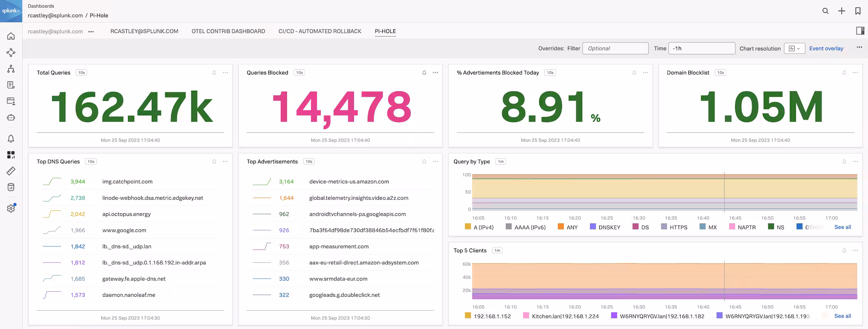This screenshot has width=868, height=329.
Task: Open Settings gear in the sidebar
Action: [x=11, y=208]
